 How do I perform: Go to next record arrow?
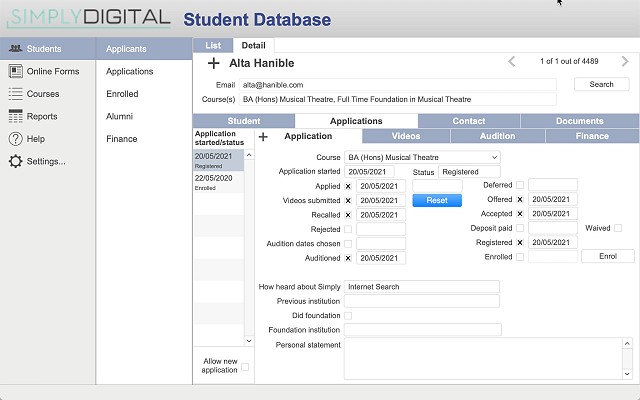[x=625, y=62]
